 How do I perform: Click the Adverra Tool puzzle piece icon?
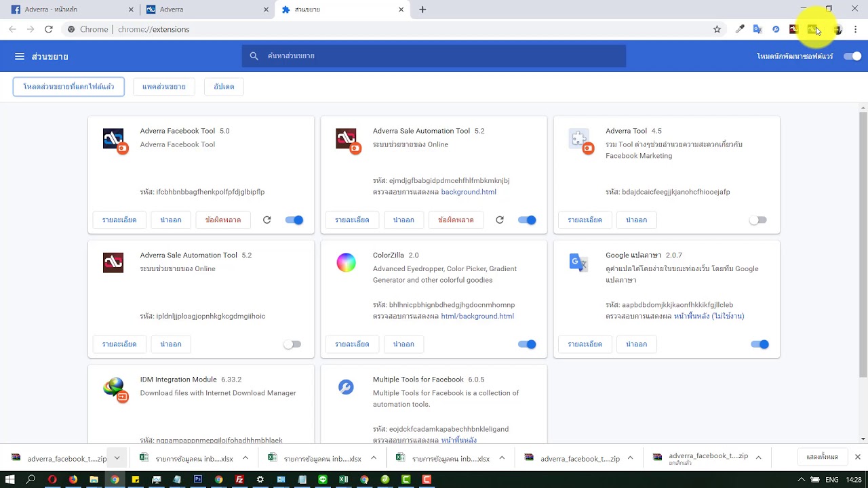coord(578,138)
